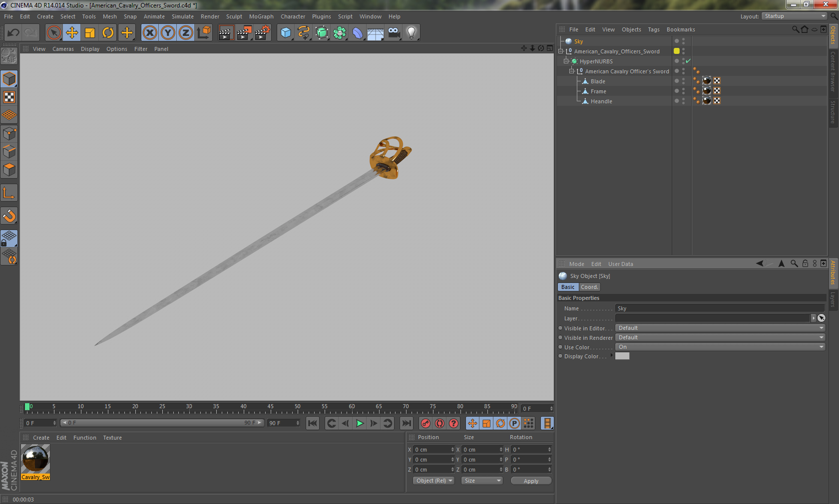
Task: Click Record Active Objects keyframe button
Action: click(x=425, y=423)
